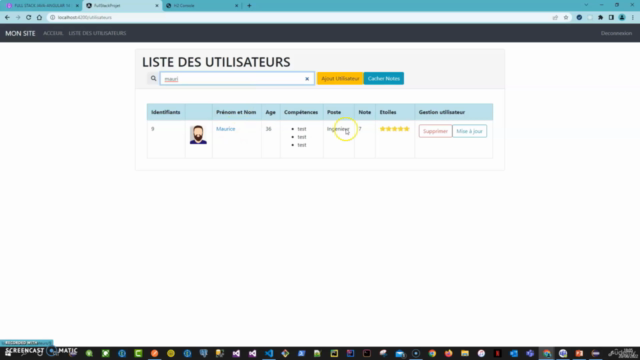Open File Explorer from the taskbar
640x360 pixels.
pyautogui.click(x=465, y=353)
